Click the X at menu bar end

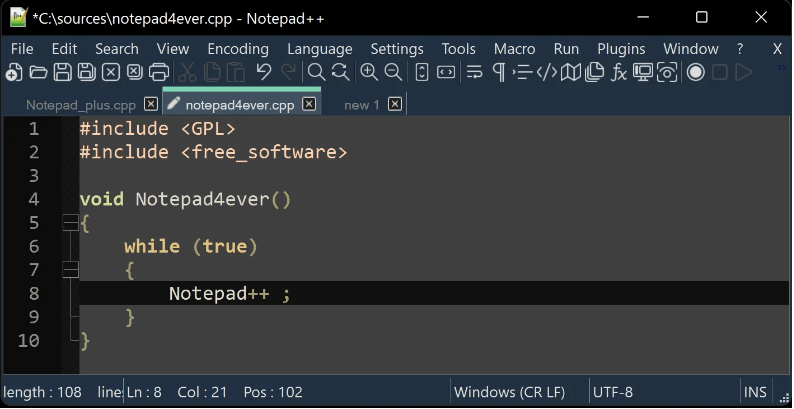pos(777,49)
